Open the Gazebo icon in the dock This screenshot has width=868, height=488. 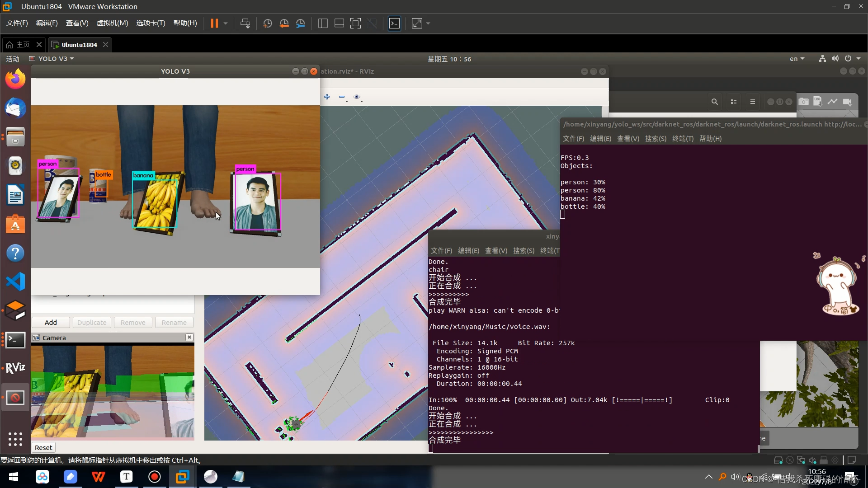point(15,311)
